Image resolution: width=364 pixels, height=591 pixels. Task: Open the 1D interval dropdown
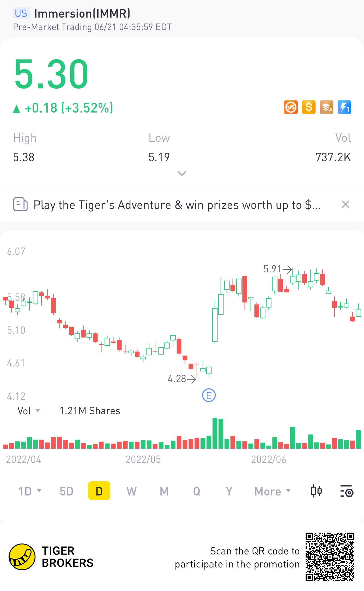[x=30, y=491]
